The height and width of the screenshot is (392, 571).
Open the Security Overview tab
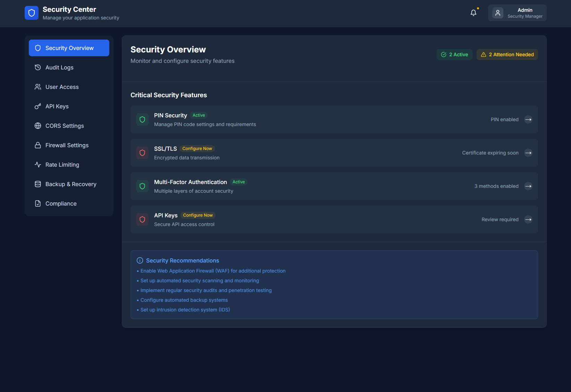point(69,48)
